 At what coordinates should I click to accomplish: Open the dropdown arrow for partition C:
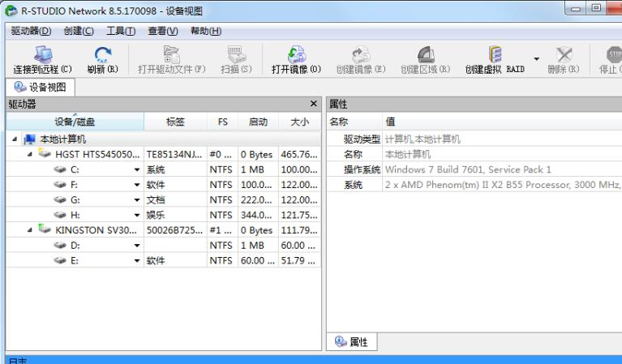coord(137,169)
